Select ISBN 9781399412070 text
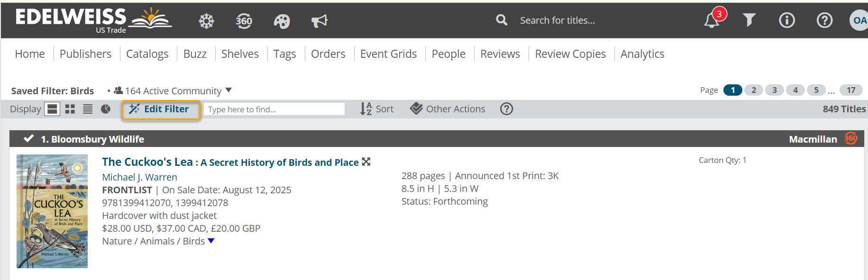The image size is (868, 280). pos(137,203)
